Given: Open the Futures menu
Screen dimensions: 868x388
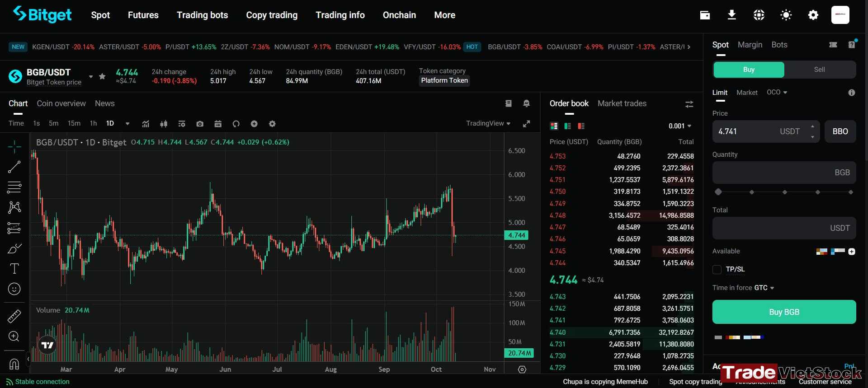Looking at the screenshot, I should [x=143, y=15].
